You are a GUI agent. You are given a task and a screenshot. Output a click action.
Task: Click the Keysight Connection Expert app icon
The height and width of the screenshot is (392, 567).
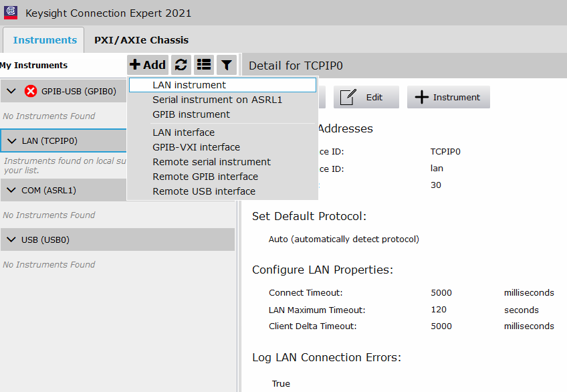pyautogui.click(x=11, y=13)
